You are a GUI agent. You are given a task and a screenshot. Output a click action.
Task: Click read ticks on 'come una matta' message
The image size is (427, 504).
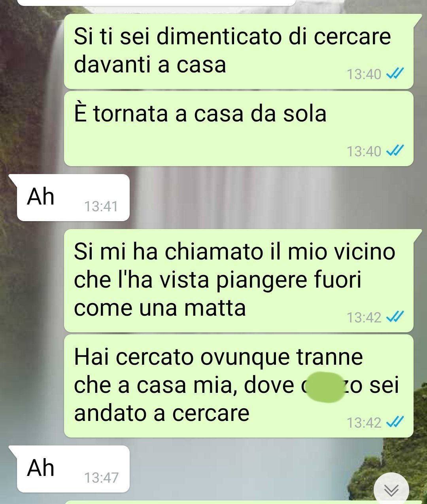pos(395,317)
